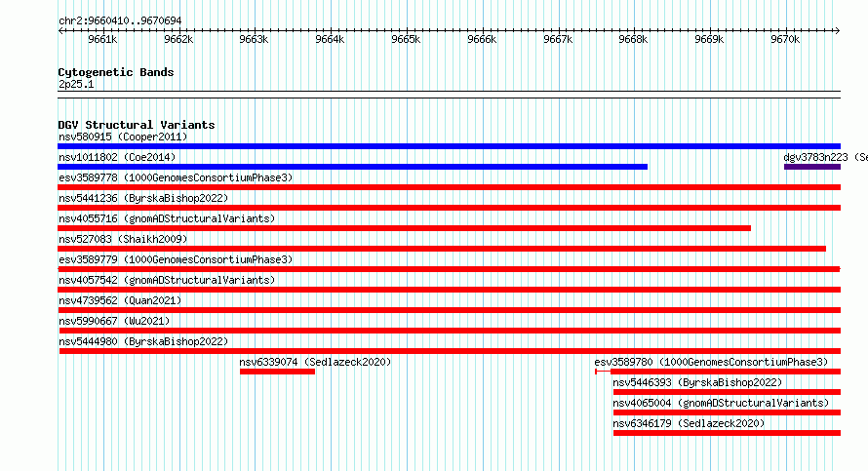Viewport: 868px width, 471px height.
Task: Open esv3589779 (1000GenomesConsortiumPhase3) label
Action: [176, 259]
